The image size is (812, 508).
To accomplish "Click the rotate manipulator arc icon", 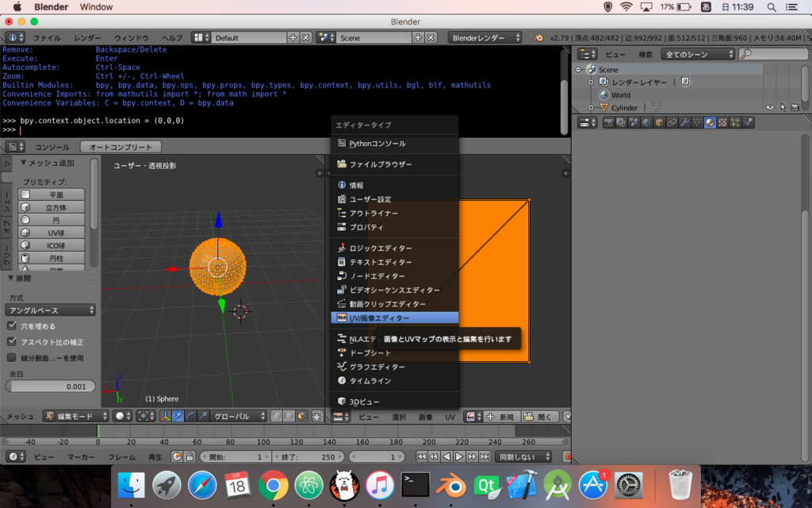I will pyautogui.click(x=190, y=416).
